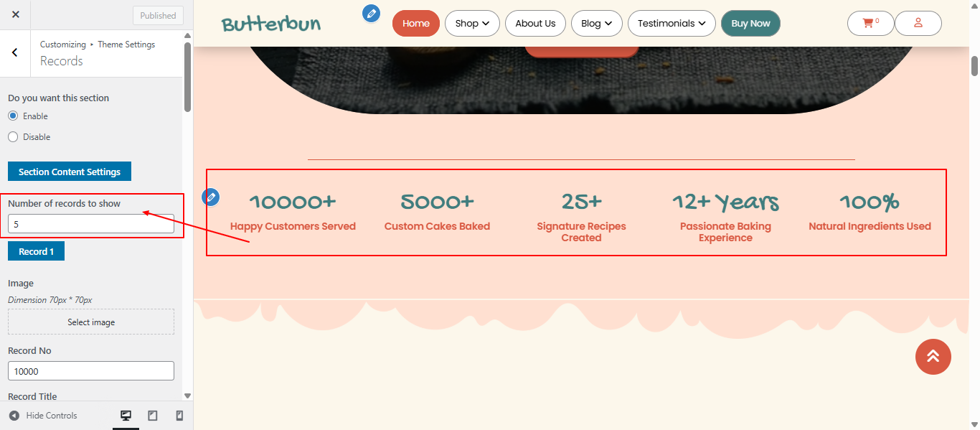Click the Buy Now button

(750, 23)
